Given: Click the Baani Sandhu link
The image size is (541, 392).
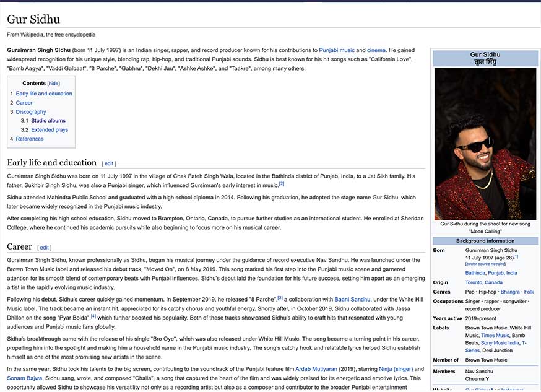Looking at the screenshot, I should (352, 300).
